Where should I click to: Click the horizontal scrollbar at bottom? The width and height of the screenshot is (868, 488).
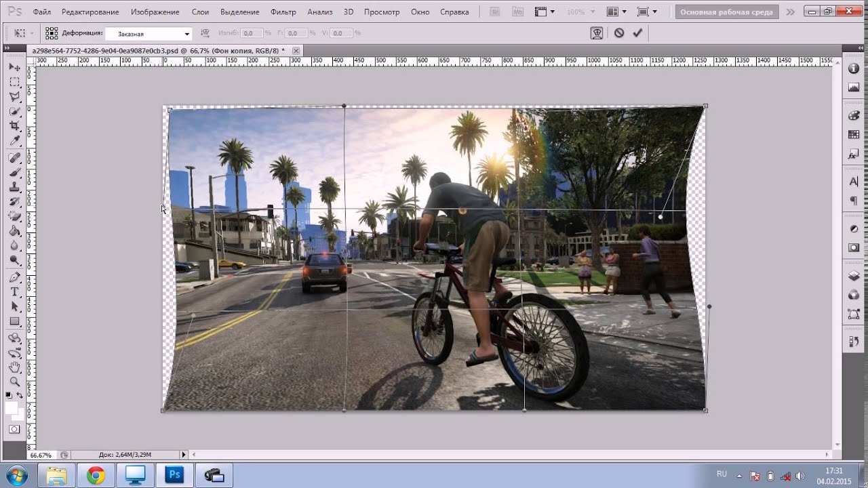[x=510, y=455]
